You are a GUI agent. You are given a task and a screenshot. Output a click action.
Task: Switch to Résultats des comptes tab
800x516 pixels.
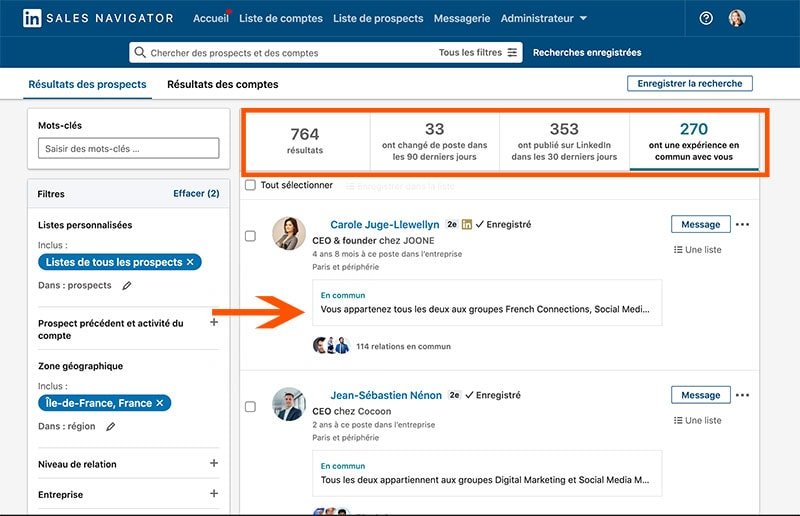(x=222, y=84)
